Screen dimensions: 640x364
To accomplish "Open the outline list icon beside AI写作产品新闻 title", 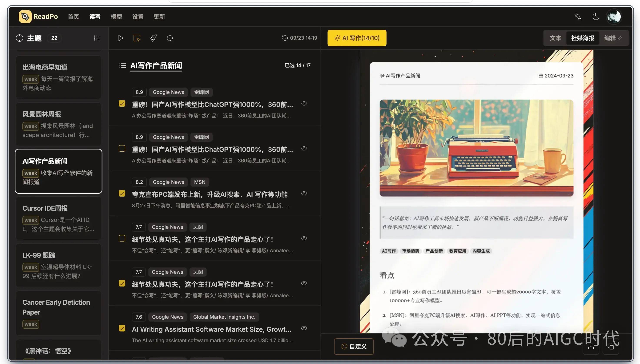I will (123, 65).
